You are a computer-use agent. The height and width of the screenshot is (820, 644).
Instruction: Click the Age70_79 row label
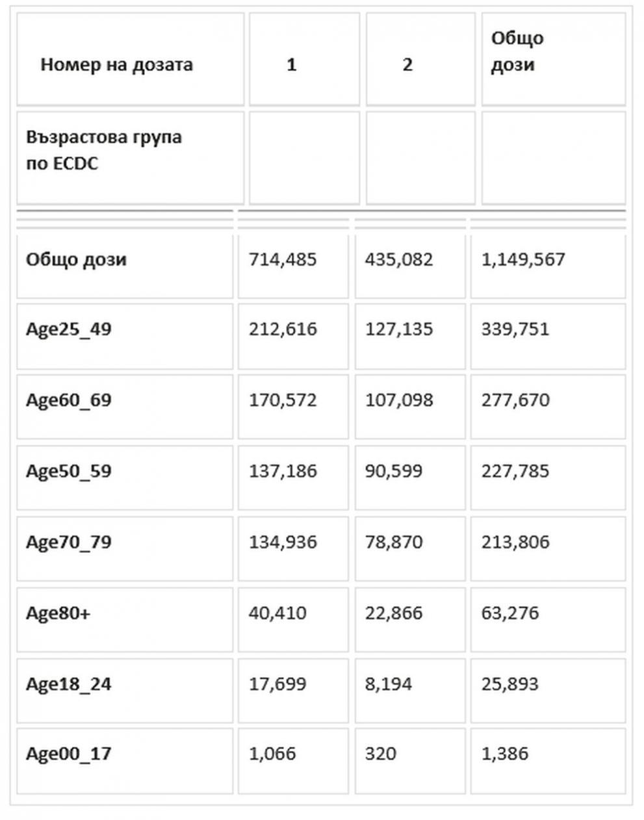[69, 542]
